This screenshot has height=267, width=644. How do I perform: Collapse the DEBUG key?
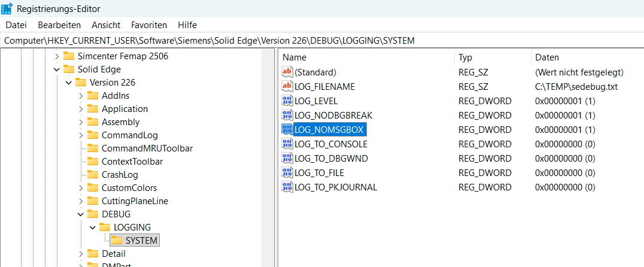81,214
